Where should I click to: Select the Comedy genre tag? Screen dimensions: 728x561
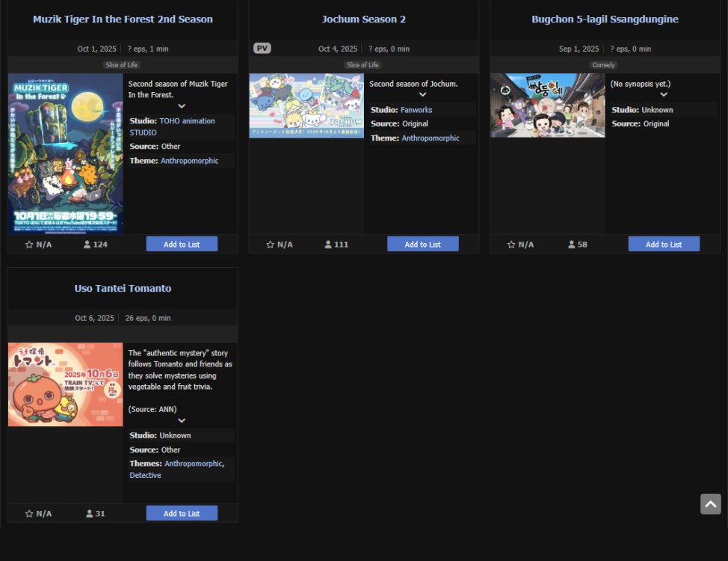[x=603, y=65]
